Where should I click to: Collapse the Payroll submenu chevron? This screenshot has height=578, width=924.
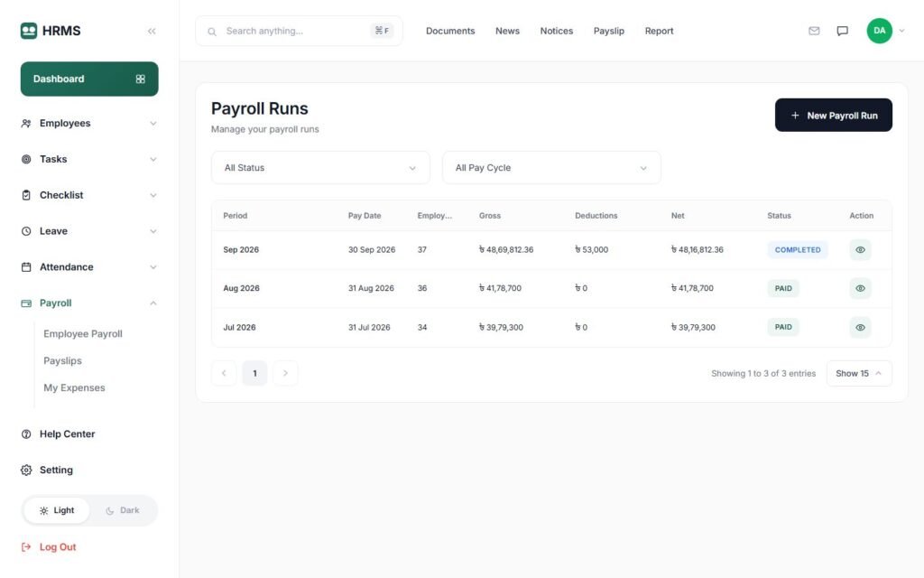pos(153,303)
